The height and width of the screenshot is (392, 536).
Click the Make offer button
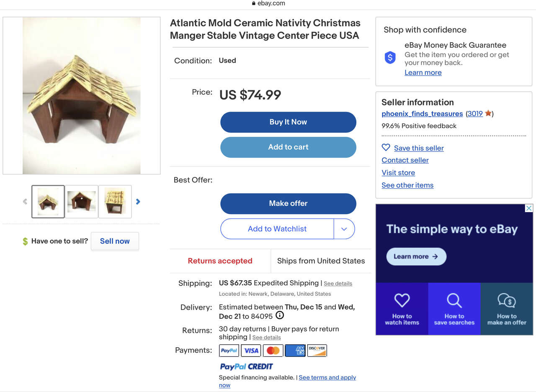(288, 204)
